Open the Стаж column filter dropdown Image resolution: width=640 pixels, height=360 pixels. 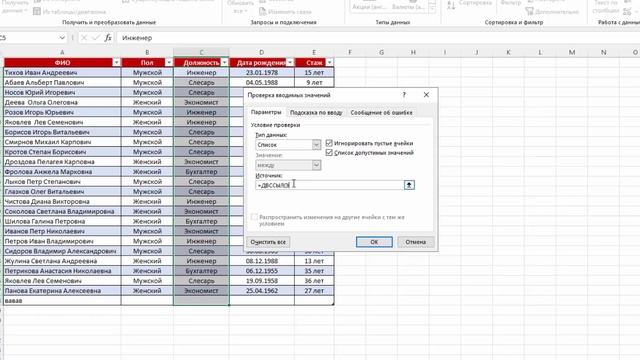(x=329, y=62)
